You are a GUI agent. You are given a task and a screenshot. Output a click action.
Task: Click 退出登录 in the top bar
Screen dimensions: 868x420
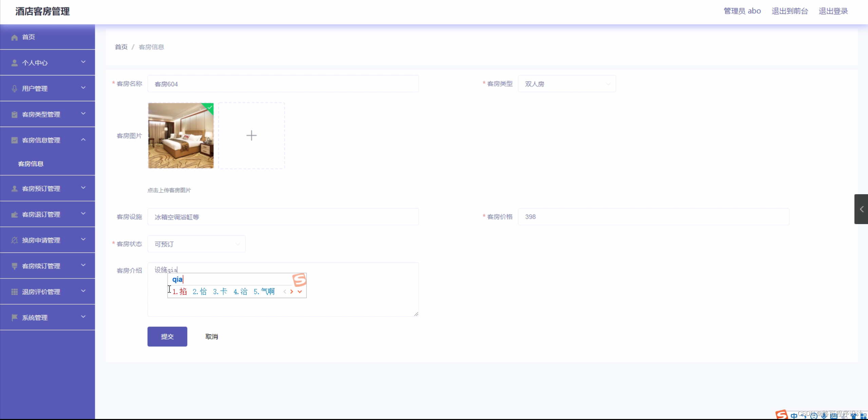[833, 11]
